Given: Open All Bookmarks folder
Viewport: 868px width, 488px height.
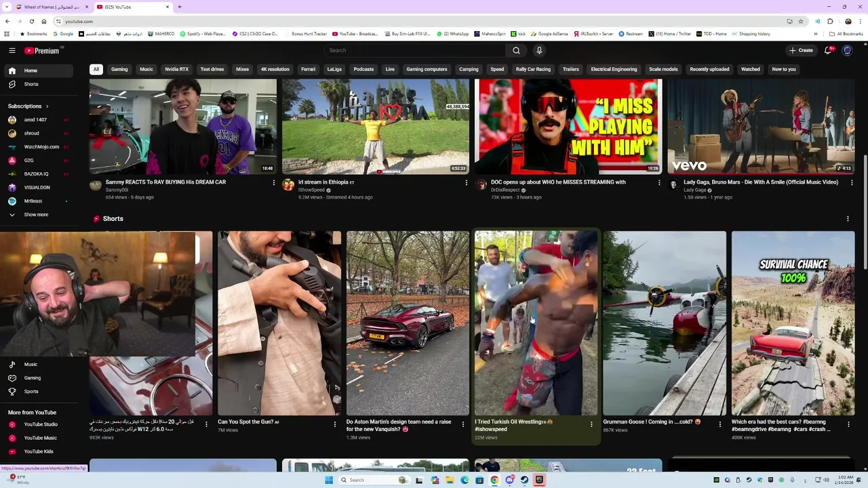Looking at the screenshot, I should point(846,34).
